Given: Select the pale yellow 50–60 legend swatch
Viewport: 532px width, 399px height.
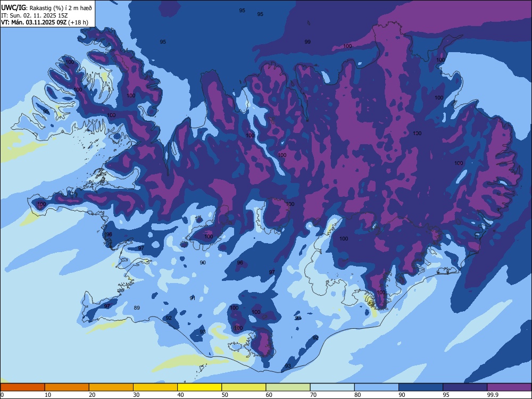Looking at the screenshot, I should click(x=244, y=387).
